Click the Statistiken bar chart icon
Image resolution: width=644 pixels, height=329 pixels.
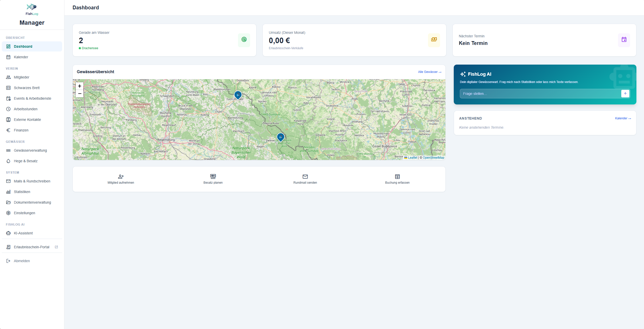point(8,192)
